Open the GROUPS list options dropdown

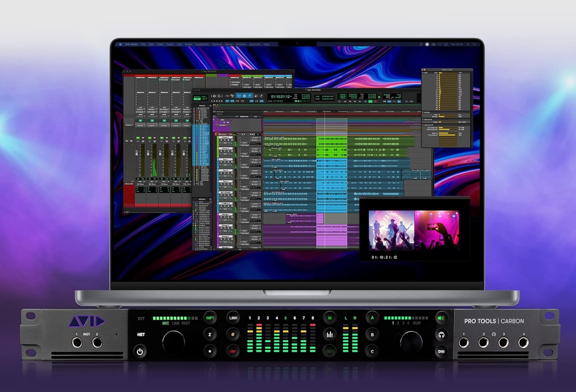tap(210, 199)
